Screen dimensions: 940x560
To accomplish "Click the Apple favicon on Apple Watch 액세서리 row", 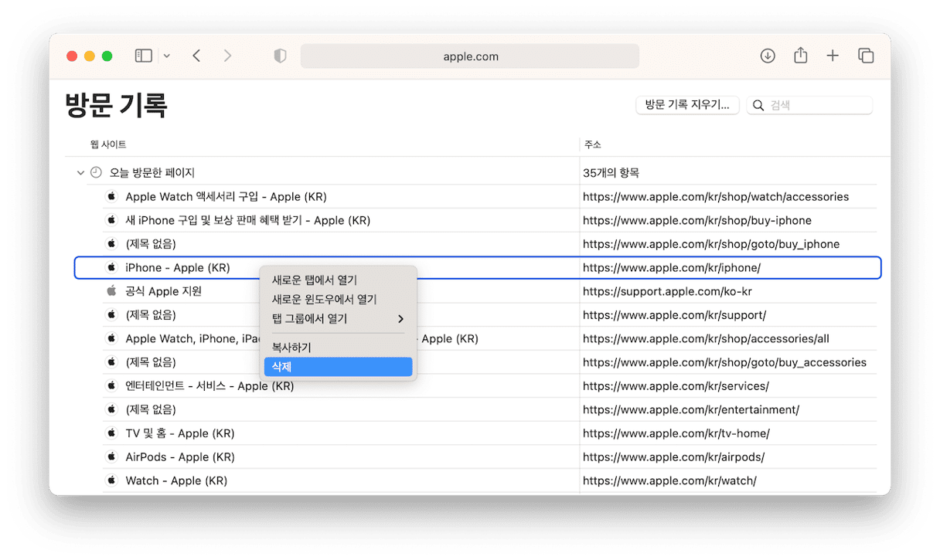I will 111,196.
